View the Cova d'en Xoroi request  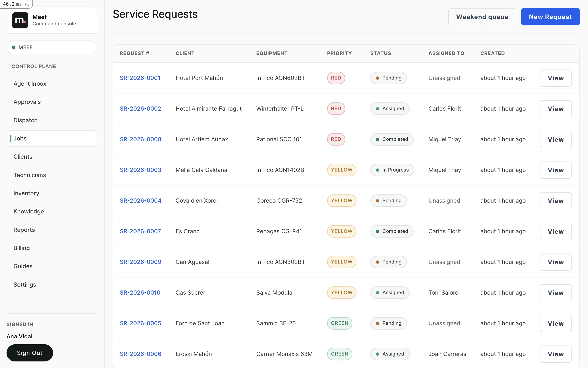556,201
